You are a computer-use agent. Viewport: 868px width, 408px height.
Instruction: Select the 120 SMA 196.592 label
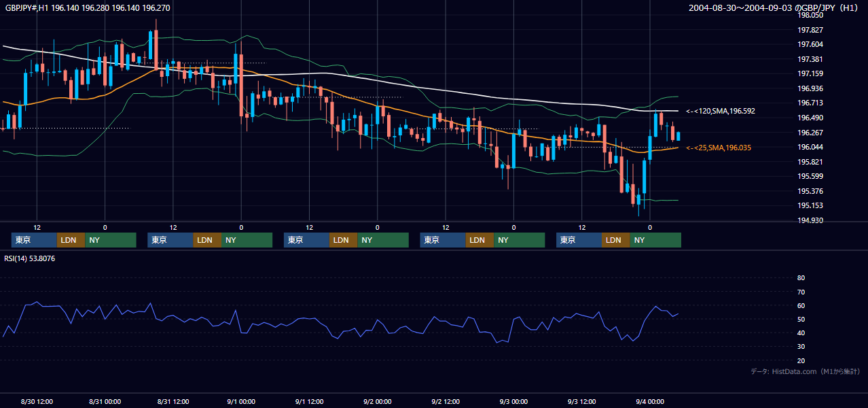(721, 111)
